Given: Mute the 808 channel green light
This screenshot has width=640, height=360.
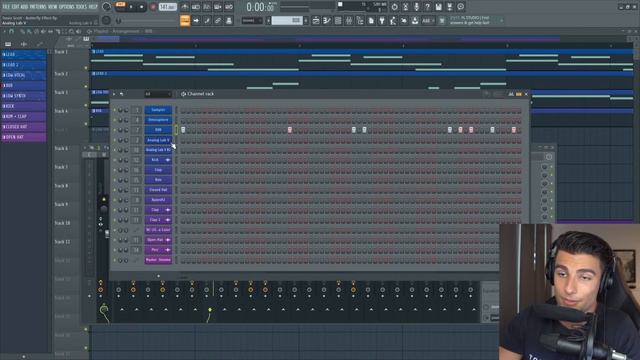Looking at the screenshot, I should [x=115, y=130].
